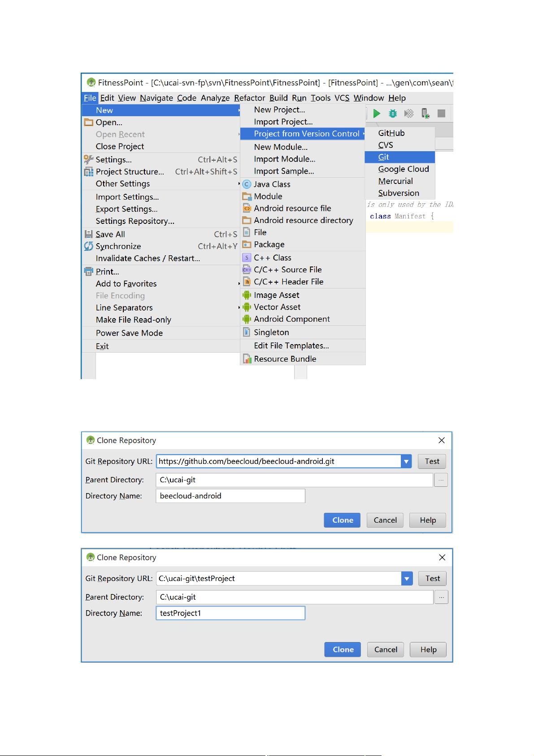Click Edit File Templates... entry
Screen dimensions: 534x756
click(303, 345)
